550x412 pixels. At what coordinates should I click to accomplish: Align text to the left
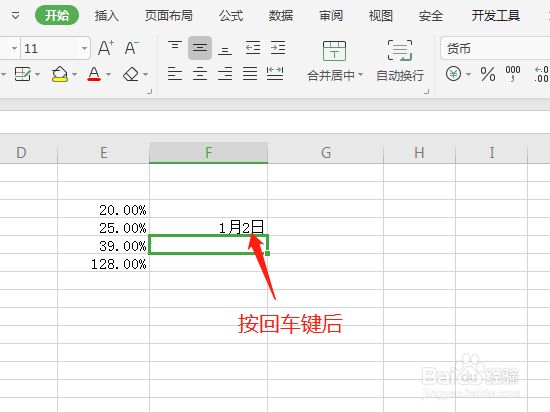[175, 74]
